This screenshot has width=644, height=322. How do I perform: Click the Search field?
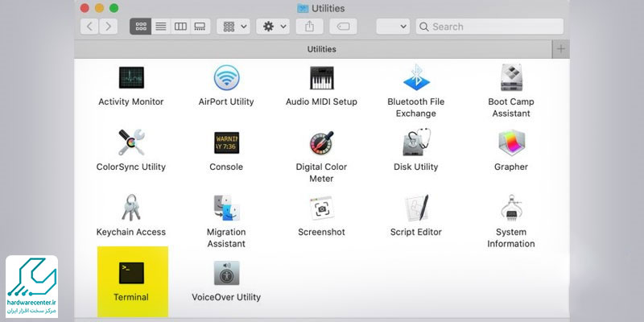coord(489,27)
